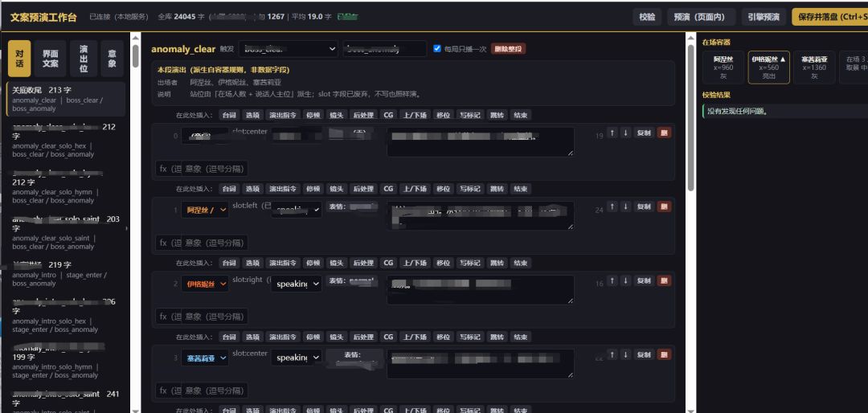Screen dimensions: 868x413
Task: Select anomaly_clear_solo_hex entry in list
Action: tap(66, 141)
